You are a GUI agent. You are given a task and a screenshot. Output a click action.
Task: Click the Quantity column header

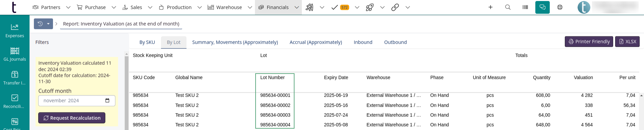(x=542, y=78)
